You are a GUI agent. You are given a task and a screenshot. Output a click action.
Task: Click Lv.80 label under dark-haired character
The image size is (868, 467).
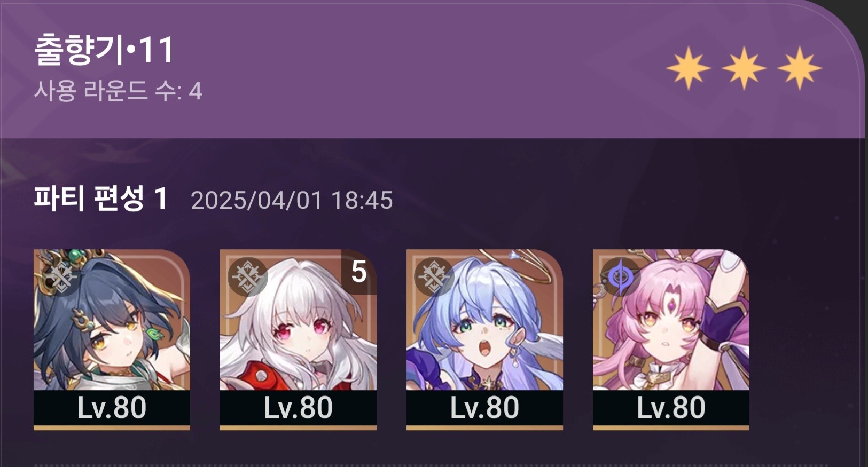(112, 408)
